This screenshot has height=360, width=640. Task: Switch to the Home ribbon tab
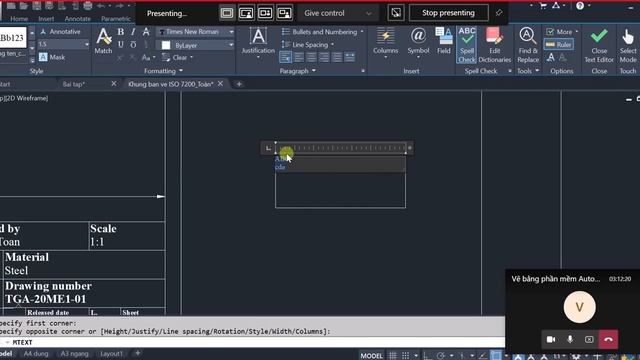click(19, 19)
